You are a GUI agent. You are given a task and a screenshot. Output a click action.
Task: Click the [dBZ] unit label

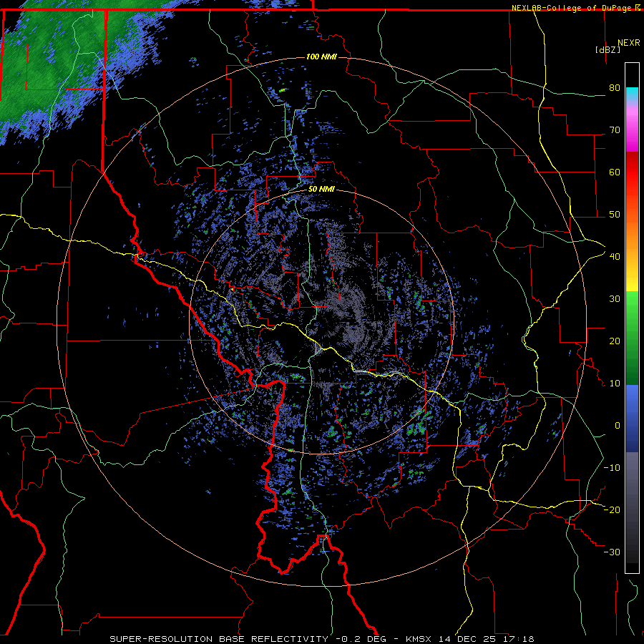pos(608,49)
